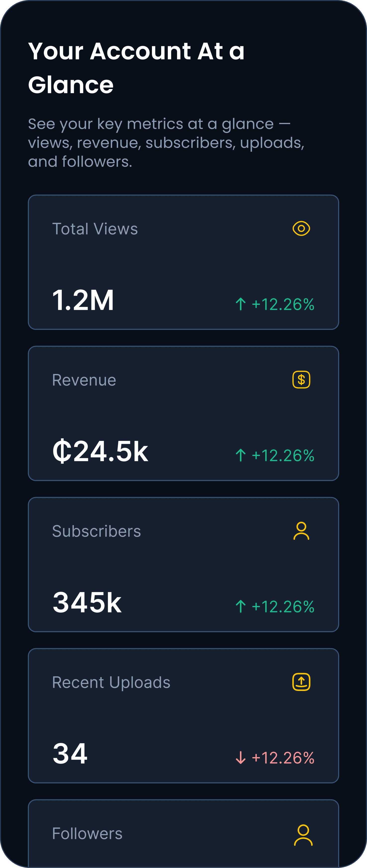Click the 34 recent uploads count
367x868 pixels.
[70, 753]
